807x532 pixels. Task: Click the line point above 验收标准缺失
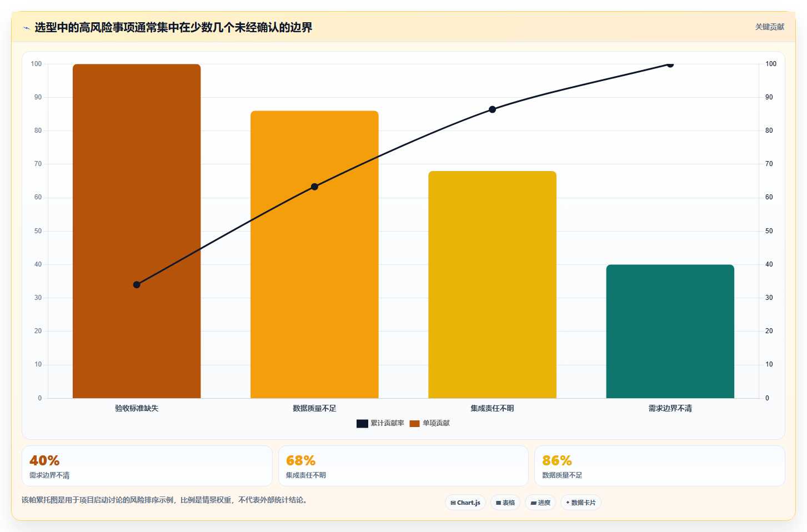click(137, 285)
